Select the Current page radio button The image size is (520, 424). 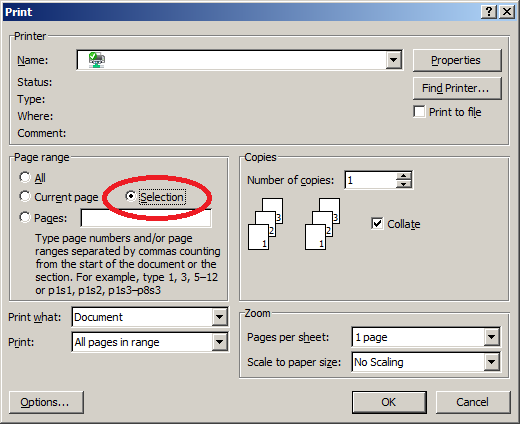point(25,197)
